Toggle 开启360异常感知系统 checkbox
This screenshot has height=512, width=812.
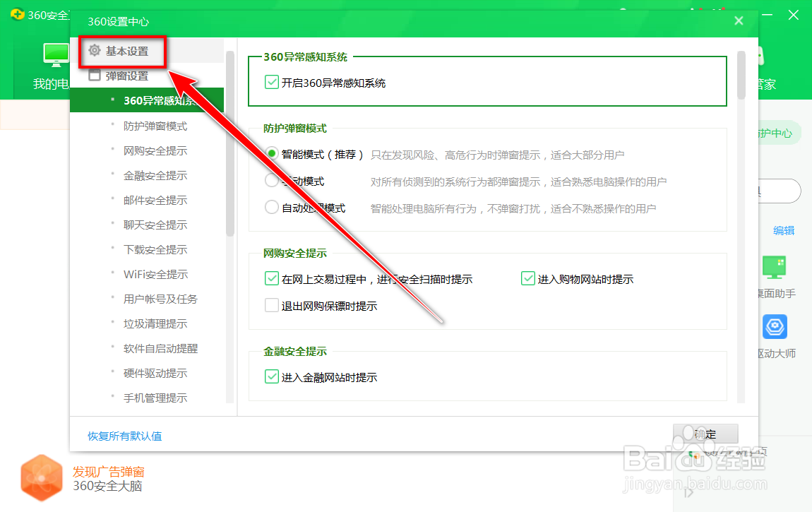point(272,83)
